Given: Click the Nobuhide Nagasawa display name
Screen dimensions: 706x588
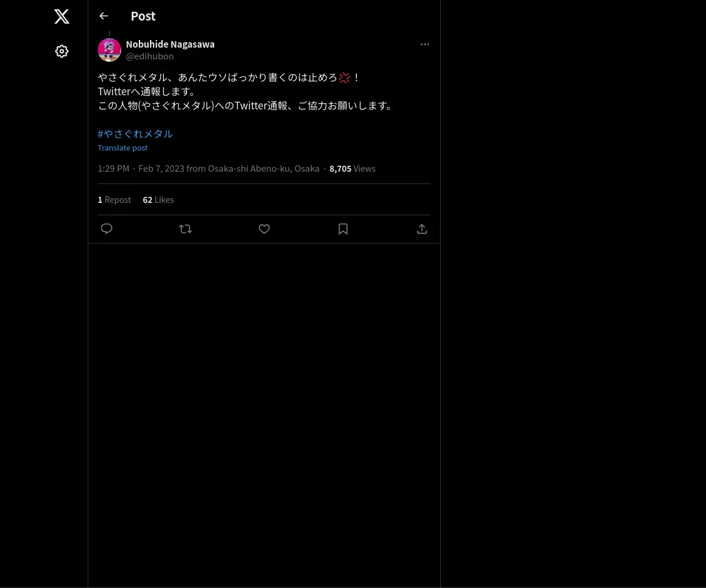Looking at the screenshot, I should (170, 44).
